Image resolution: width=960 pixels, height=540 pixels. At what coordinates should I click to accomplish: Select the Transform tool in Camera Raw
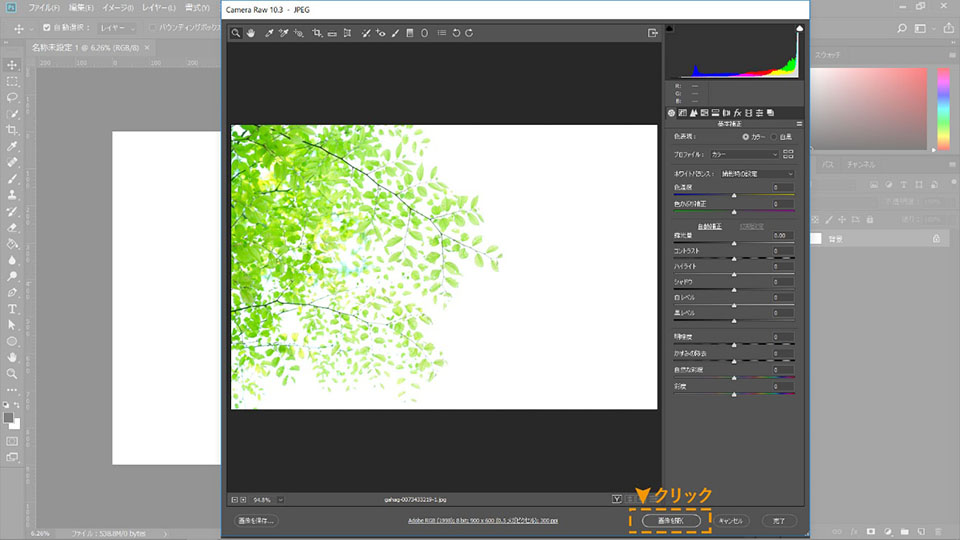pos(347,33)
